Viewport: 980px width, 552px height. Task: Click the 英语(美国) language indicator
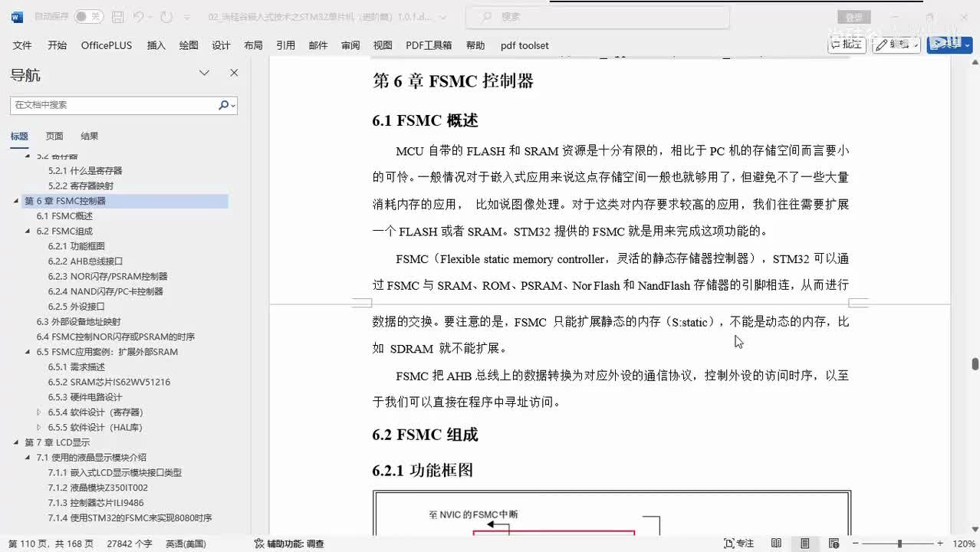186,544
